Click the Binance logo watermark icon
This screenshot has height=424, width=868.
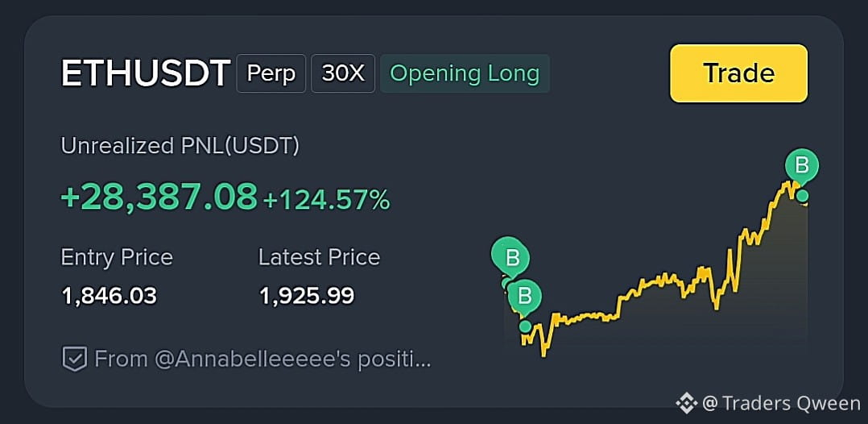coord(686,403)
